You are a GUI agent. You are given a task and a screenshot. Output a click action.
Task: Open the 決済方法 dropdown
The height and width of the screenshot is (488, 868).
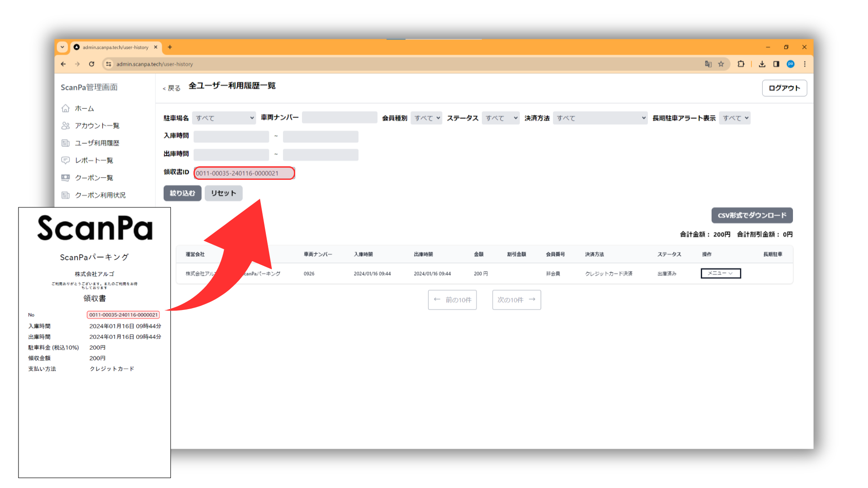(600, 118)
